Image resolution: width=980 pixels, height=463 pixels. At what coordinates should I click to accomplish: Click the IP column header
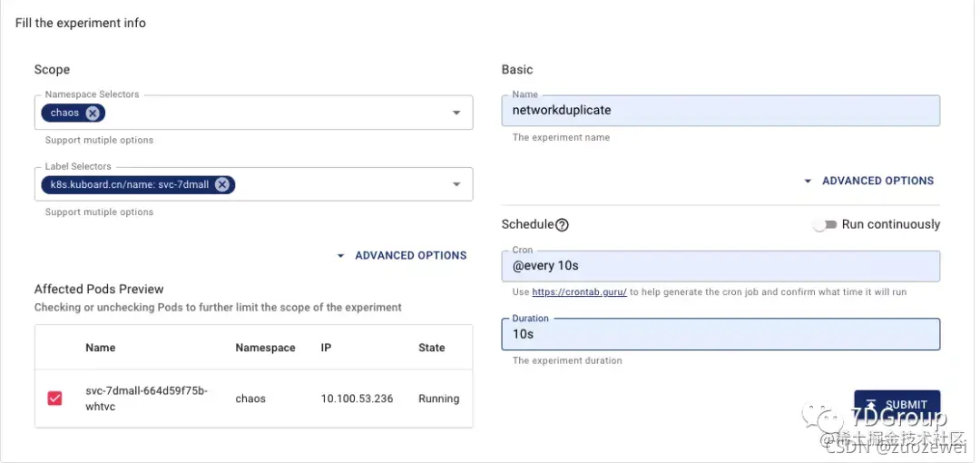[x=327, y=348]
